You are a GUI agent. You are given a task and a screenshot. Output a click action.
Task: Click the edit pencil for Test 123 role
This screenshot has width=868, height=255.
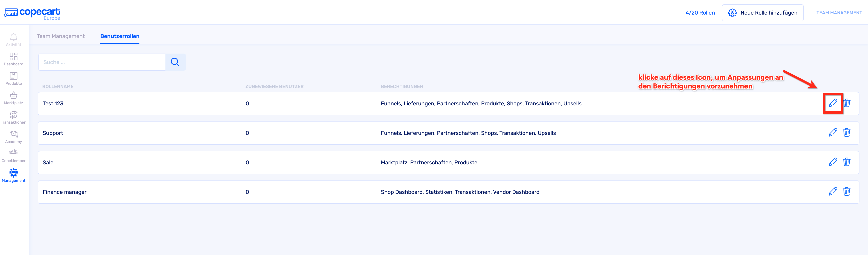pos(833,103)
